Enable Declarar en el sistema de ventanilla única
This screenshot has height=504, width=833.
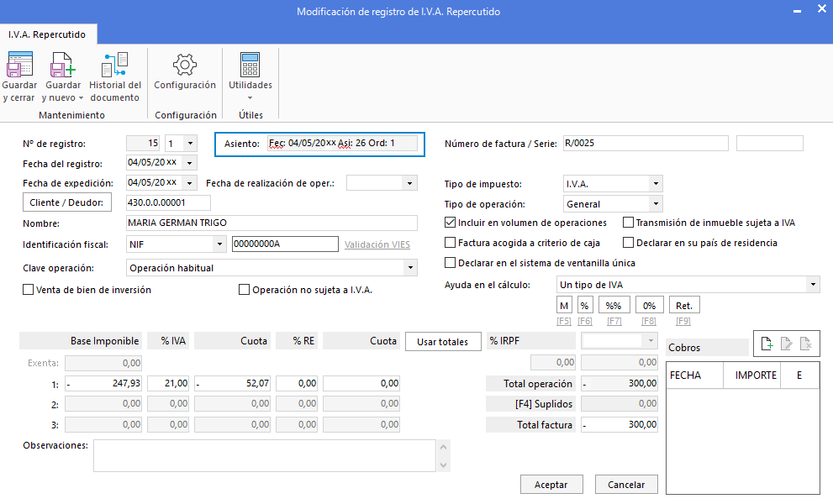tap(450, 263)
